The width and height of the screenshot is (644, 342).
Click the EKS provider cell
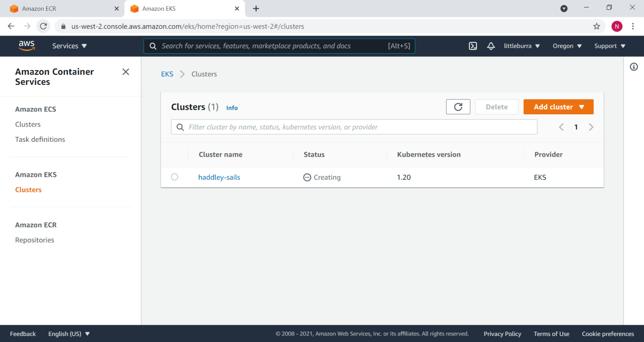[540, 177]
